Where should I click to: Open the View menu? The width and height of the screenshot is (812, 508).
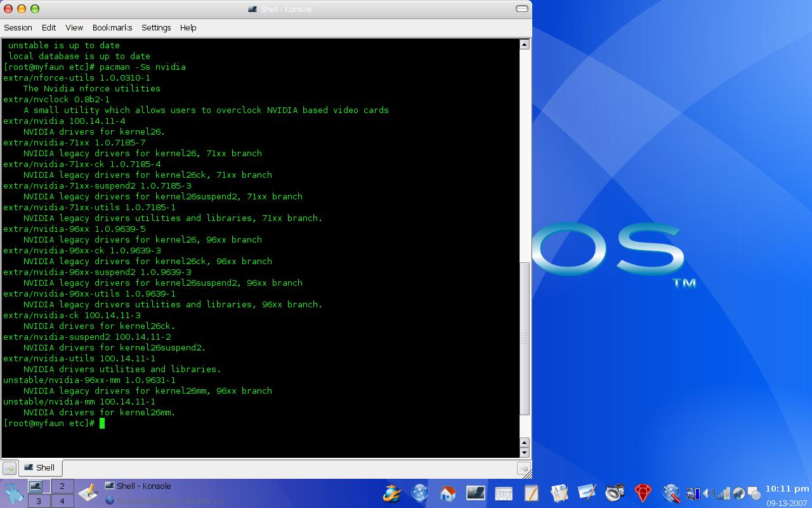pos(74,27)
